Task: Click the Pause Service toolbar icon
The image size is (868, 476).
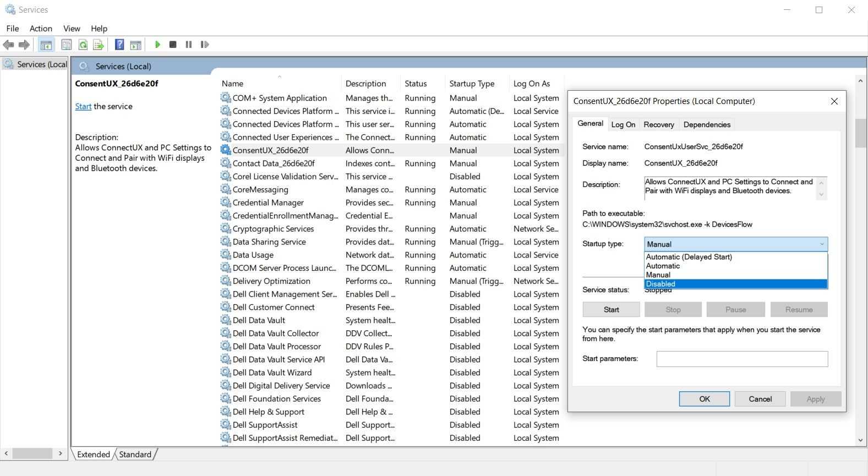Action: coord(189,45)
